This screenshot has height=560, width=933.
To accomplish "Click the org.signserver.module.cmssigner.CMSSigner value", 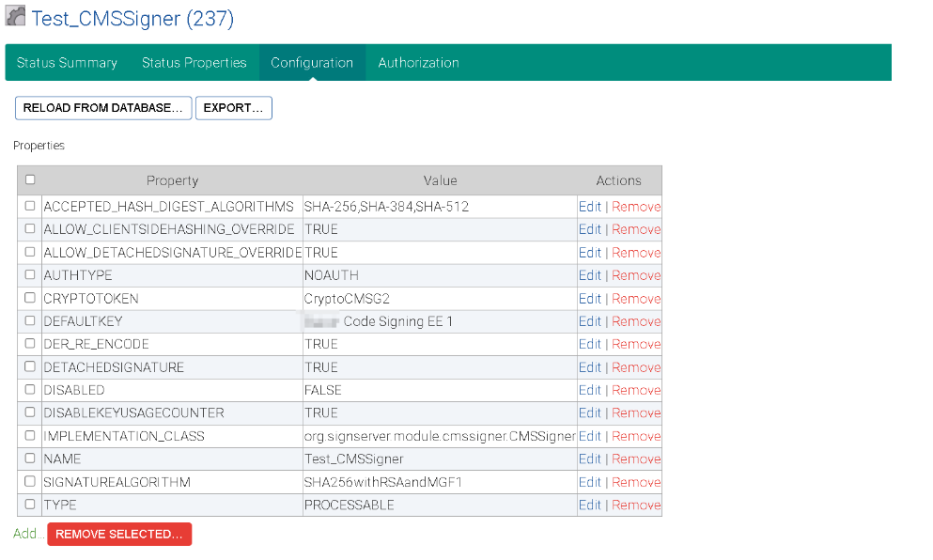I will [440, 436].
